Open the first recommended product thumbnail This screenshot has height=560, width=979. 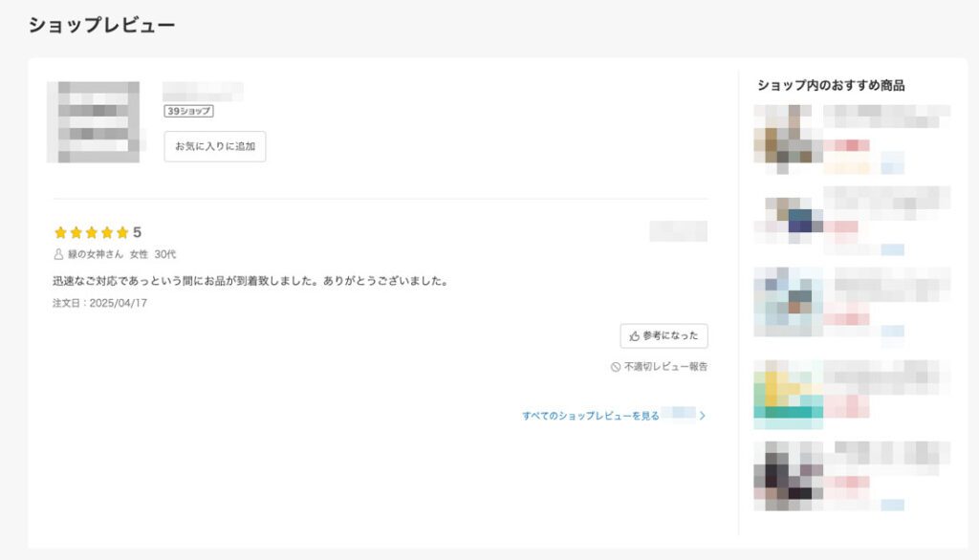click(789, 140)
